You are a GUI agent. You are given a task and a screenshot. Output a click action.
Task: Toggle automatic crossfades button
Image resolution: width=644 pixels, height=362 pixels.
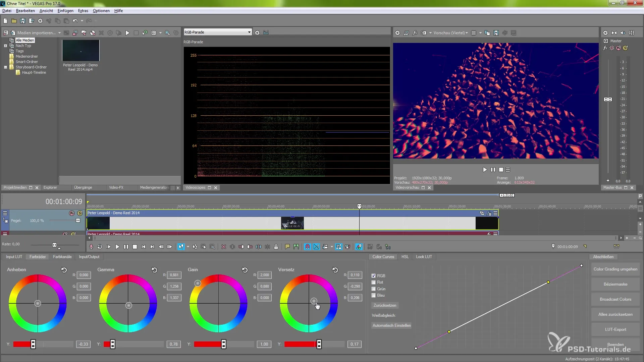316,247
